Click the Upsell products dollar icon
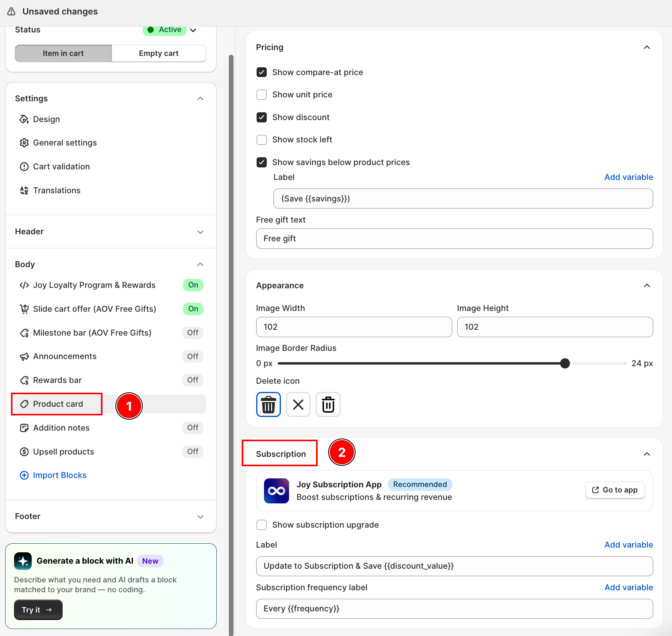 [24, 452]
